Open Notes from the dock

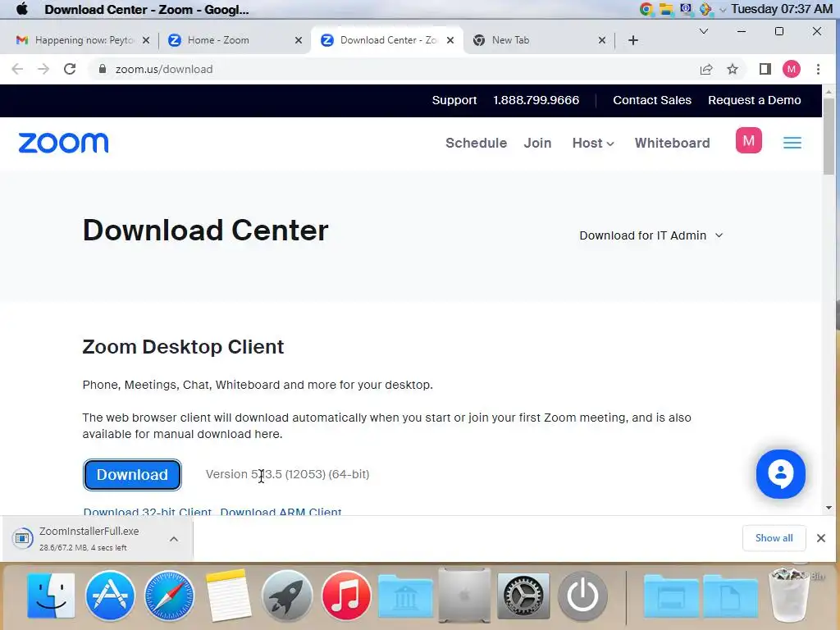pos(228,596)
